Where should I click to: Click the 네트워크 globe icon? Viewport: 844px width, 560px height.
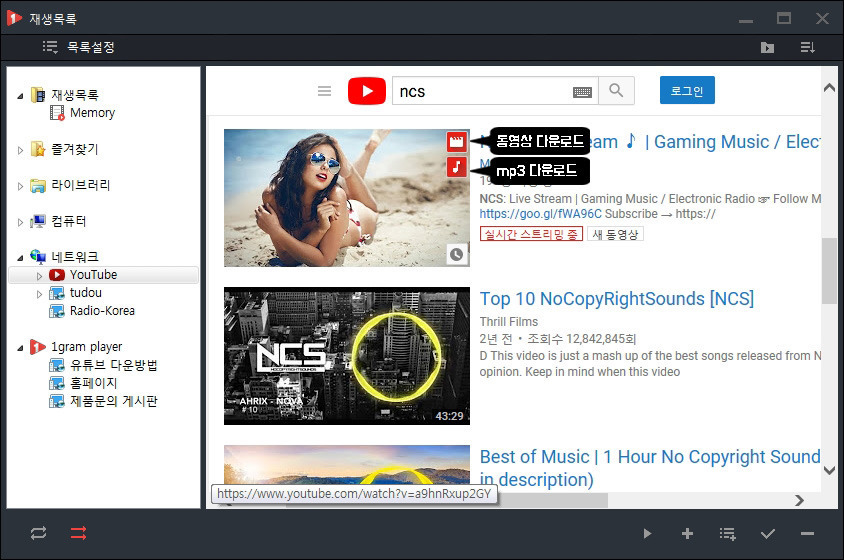[38, 256]
